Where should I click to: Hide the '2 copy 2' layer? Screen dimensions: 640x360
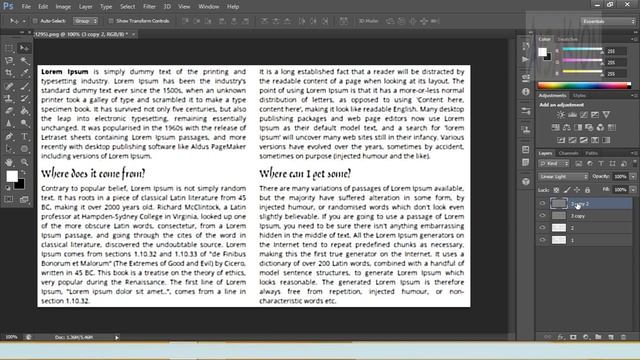[x=542, y=203]
